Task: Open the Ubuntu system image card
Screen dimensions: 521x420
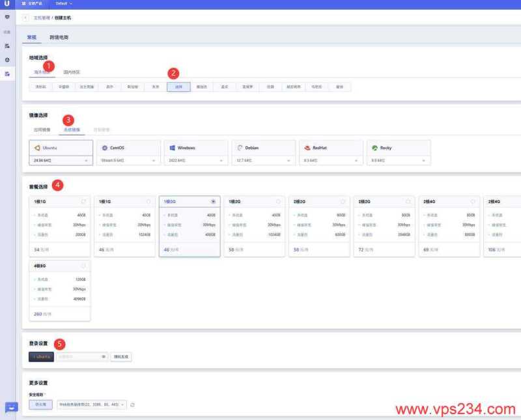Action: point(59,148)
